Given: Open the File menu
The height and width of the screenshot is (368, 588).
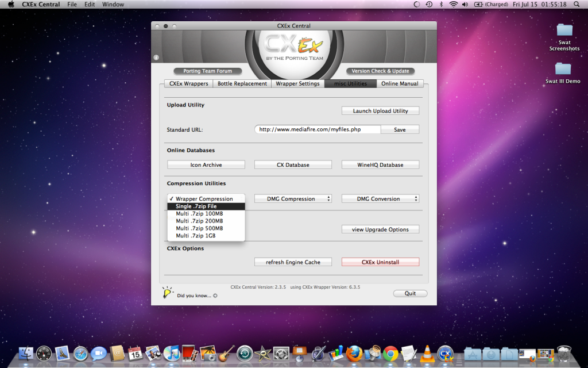Looking at the screenshot, I should point(72,5).
